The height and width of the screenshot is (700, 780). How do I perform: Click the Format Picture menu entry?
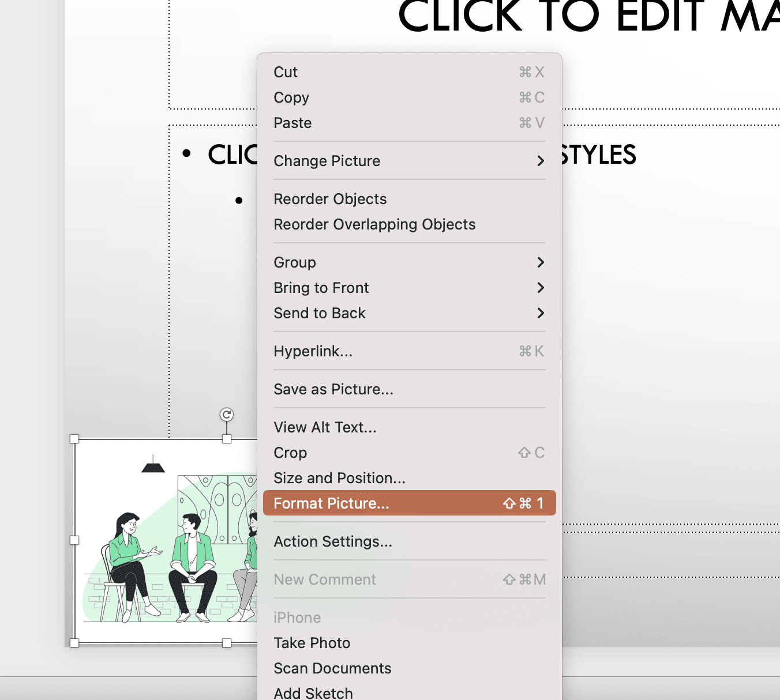click(331, 503)
